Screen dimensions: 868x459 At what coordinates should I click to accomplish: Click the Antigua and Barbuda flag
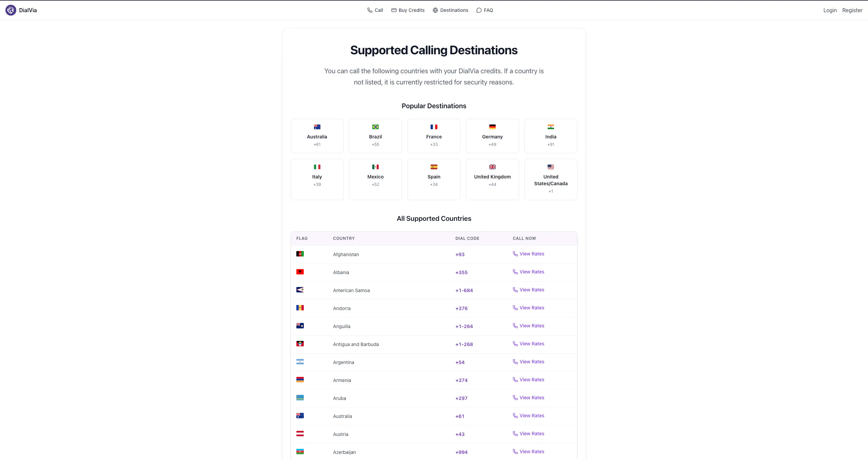pos(300,344)
